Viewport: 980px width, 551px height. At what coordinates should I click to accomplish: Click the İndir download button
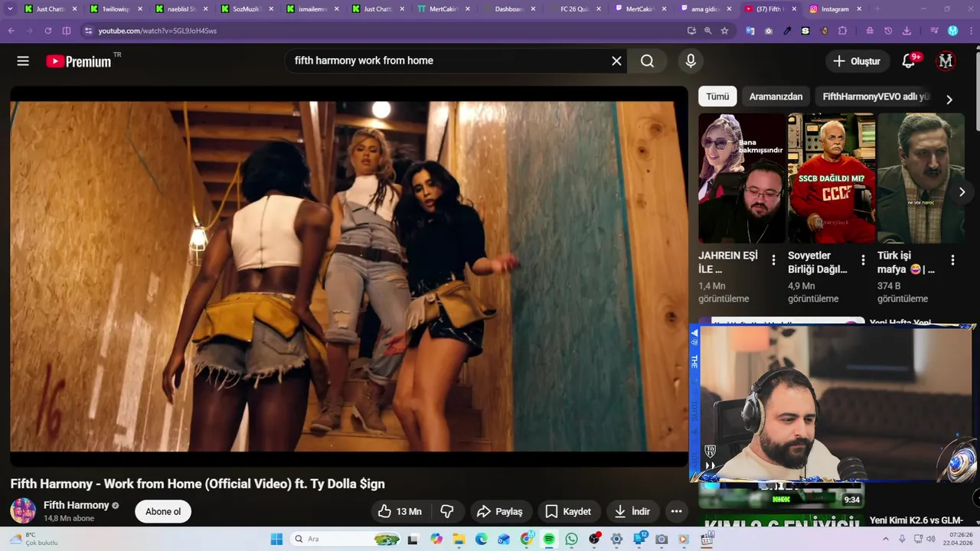pyautogui.click(x=632, y=511)
